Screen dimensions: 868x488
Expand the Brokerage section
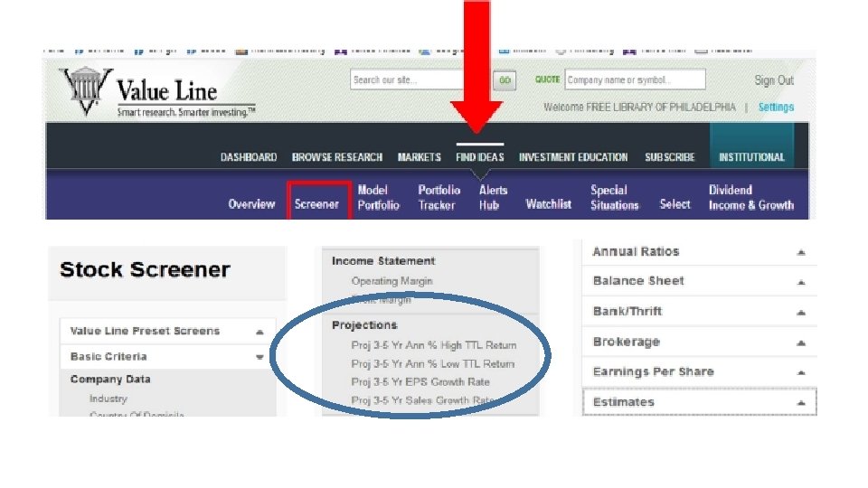coord(699,342)
